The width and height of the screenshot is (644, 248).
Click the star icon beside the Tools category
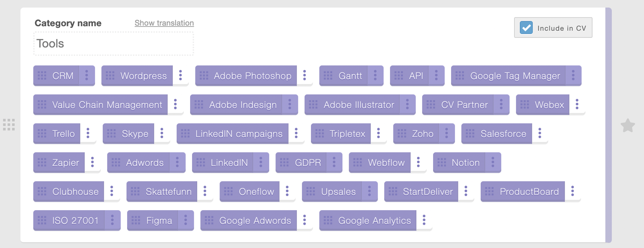pyautogui.click(x=628, y=126)
